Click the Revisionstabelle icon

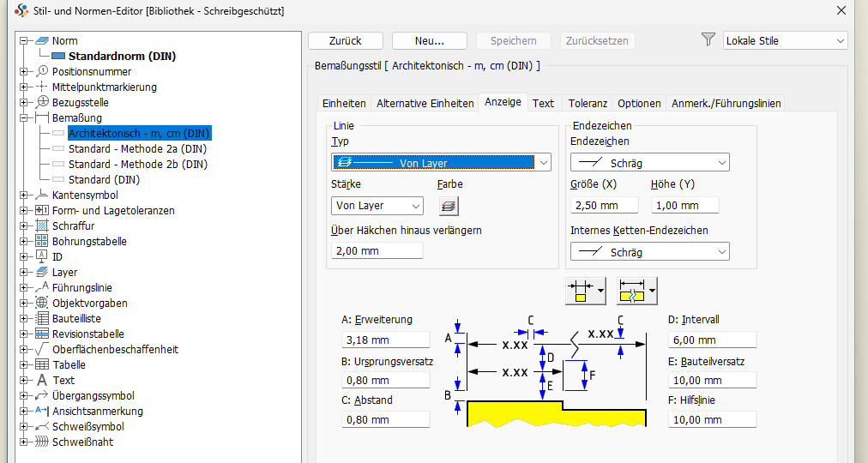pyautogui.click(x=42, y=334)
